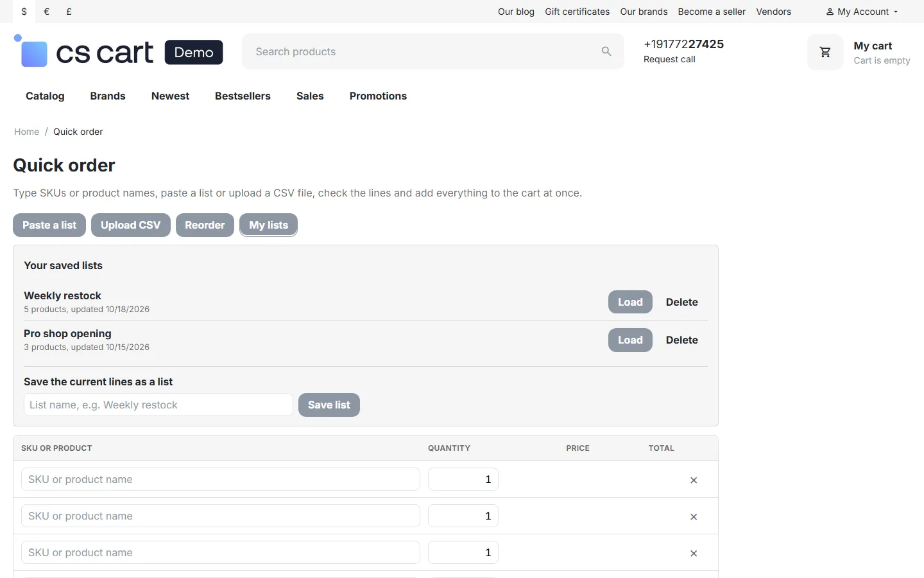Delete the Weekly restock list

(x=682, y=302)
